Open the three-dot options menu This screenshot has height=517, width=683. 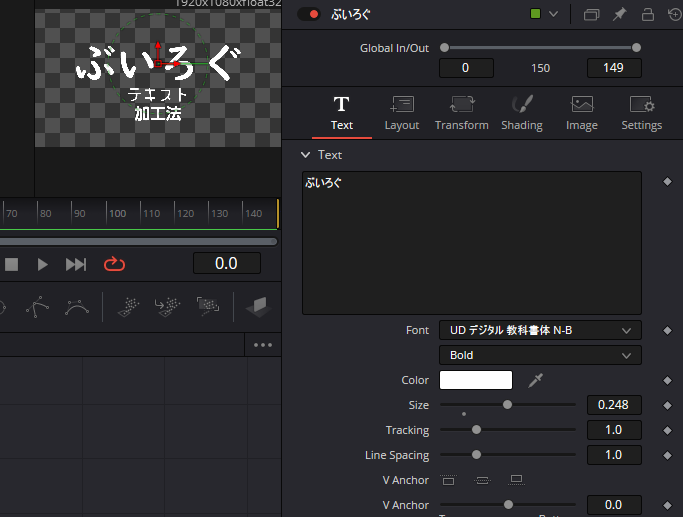point(263,345)
